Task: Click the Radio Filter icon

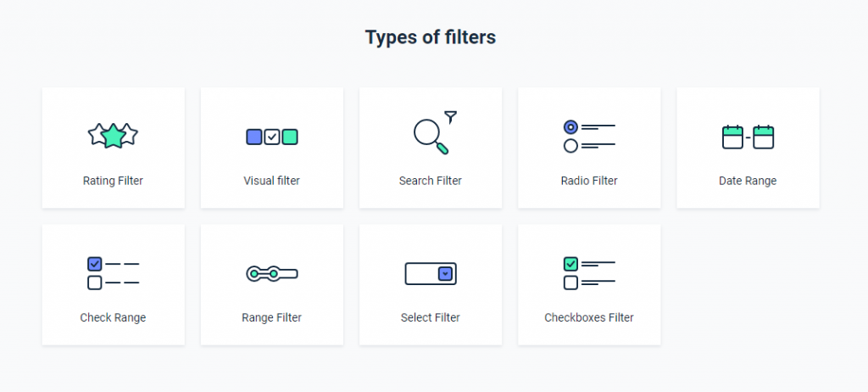Action: pos(589,137)
